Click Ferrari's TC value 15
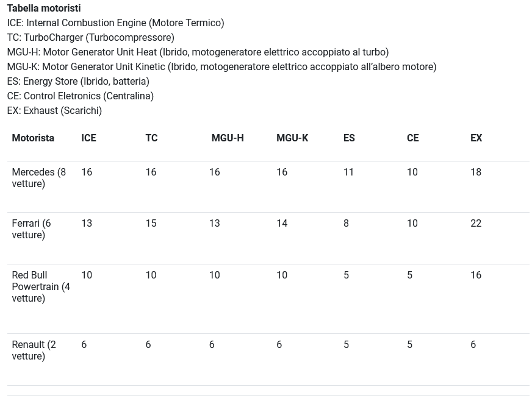Screen dimensions: 532x404 coord(151,224)
